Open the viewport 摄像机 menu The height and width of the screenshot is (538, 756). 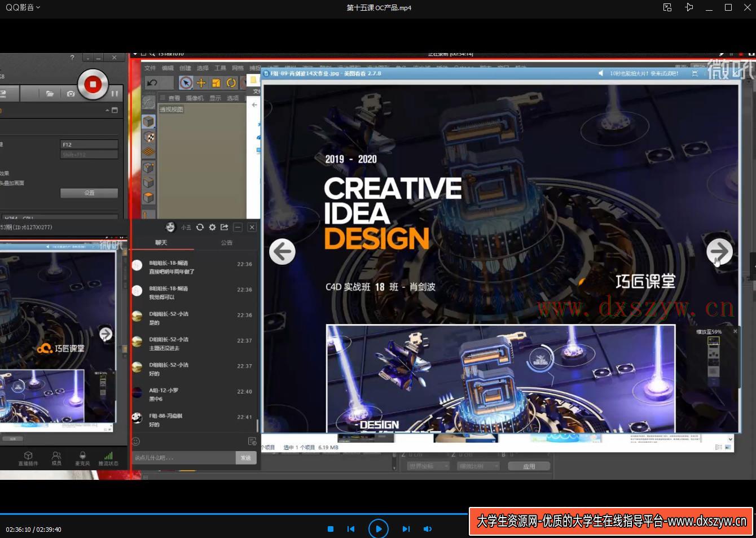click(195, 98)
